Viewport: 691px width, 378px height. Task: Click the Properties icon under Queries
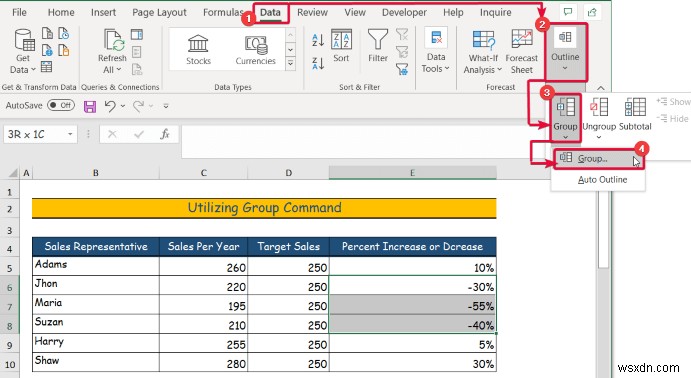(x=137, y=52)
